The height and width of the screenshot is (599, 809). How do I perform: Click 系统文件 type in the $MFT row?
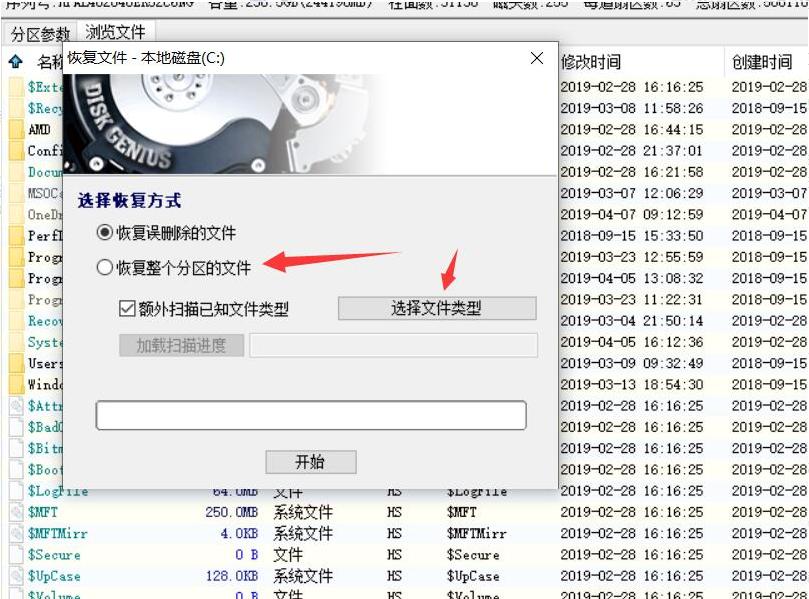pyautogui.click(x=303, y=512)
